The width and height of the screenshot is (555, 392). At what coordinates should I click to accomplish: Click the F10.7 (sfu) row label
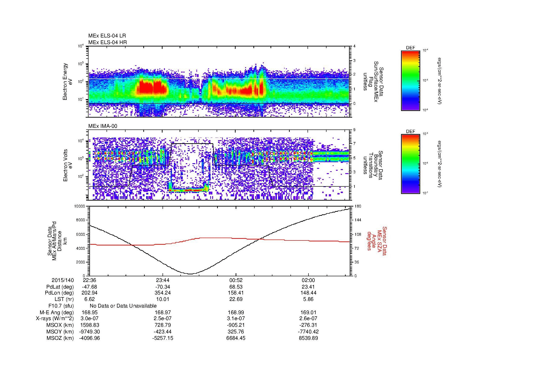pos(61,306)
